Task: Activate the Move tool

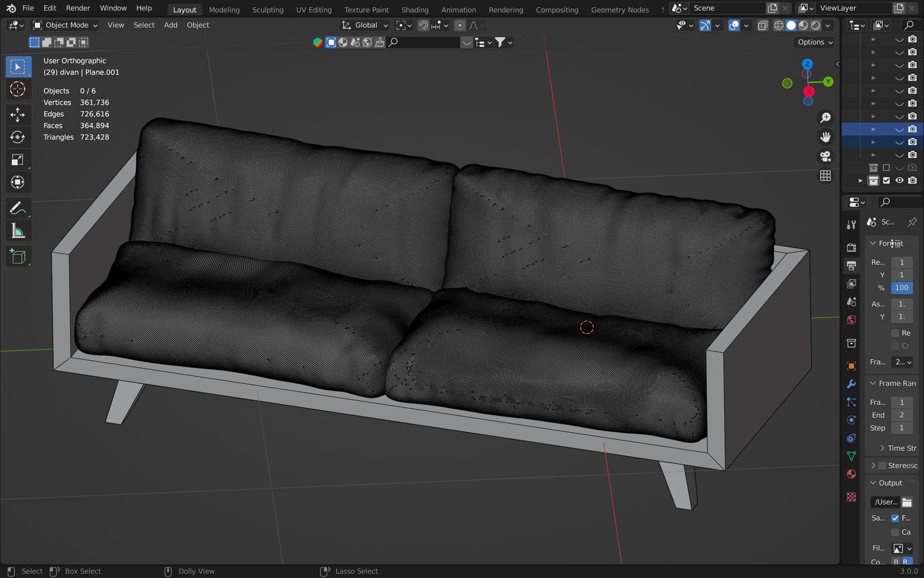Action: [x=18, y=115]
